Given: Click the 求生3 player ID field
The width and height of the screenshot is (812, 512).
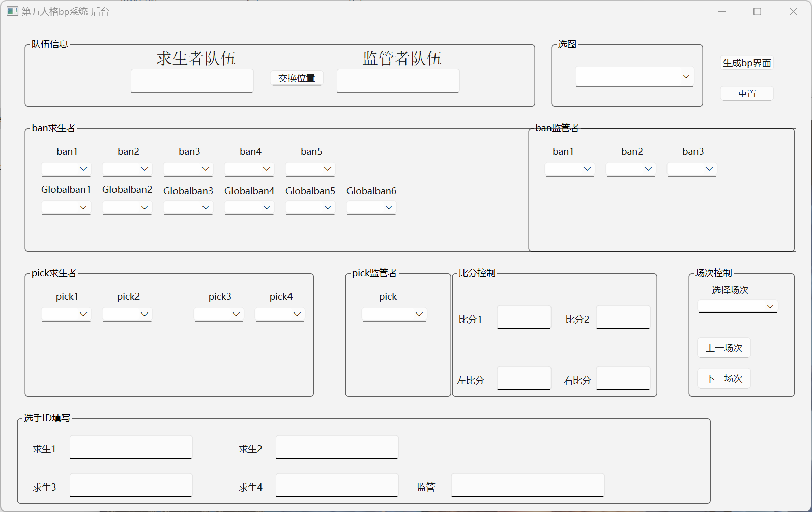Looking at the screenshot, I should (x=131, y=486).
